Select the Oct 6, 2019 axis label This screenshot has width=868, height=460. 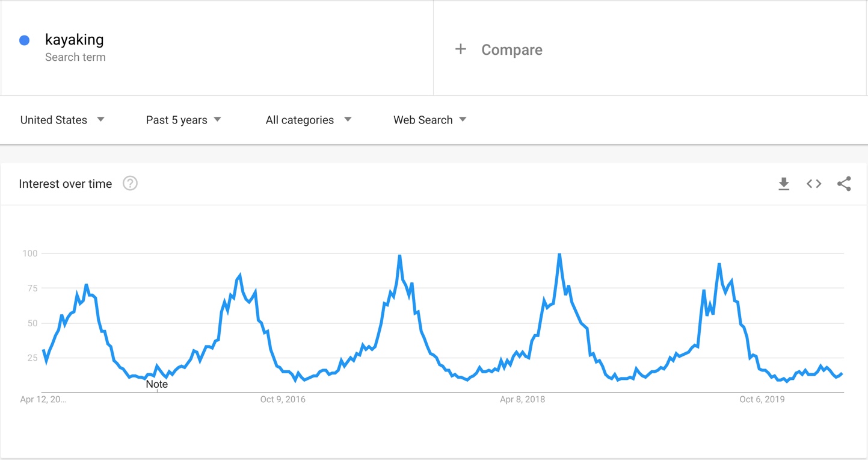762,399
